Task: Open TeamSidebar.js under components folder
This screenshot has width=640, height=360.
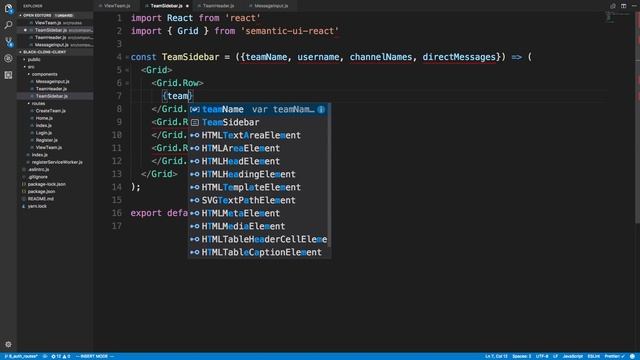Action: pyautogui.click(x=55, y=96)
